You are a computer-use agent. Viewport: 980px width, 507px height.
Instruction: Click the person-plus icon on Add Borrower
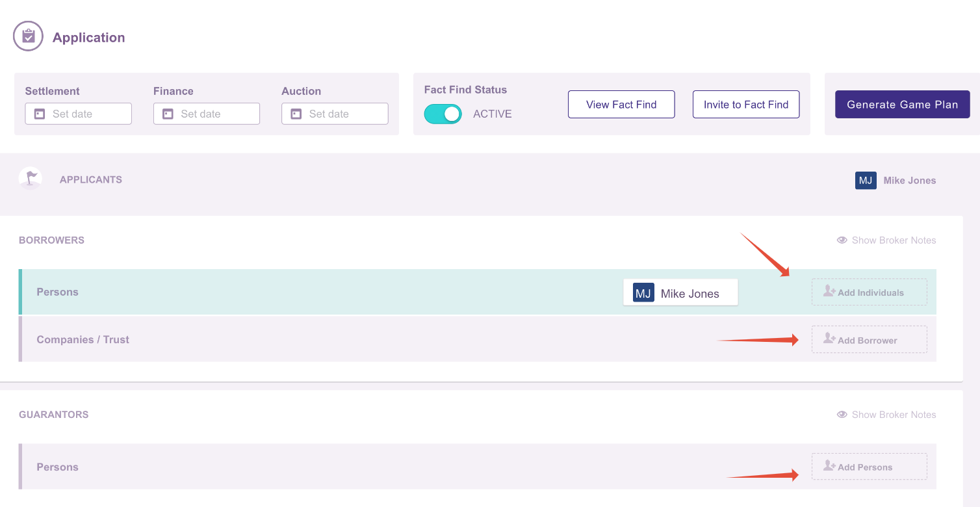click(x=829, y=339)
